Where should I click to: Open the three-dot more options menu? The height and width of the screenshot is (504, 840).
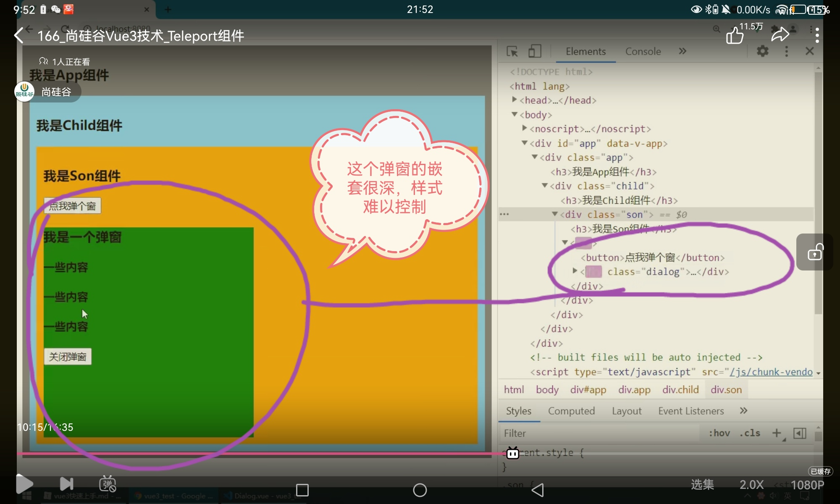pos(816,35)
